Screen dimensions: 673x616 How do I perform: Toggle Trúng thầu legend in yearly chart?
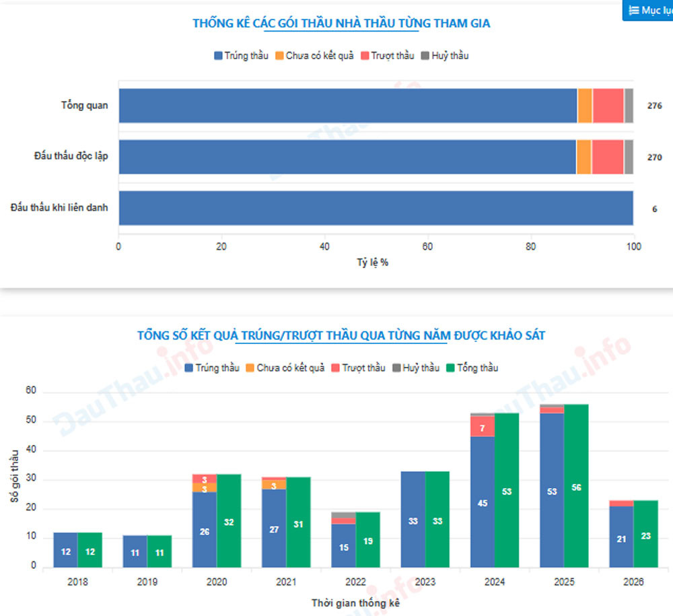pos(211,368)
